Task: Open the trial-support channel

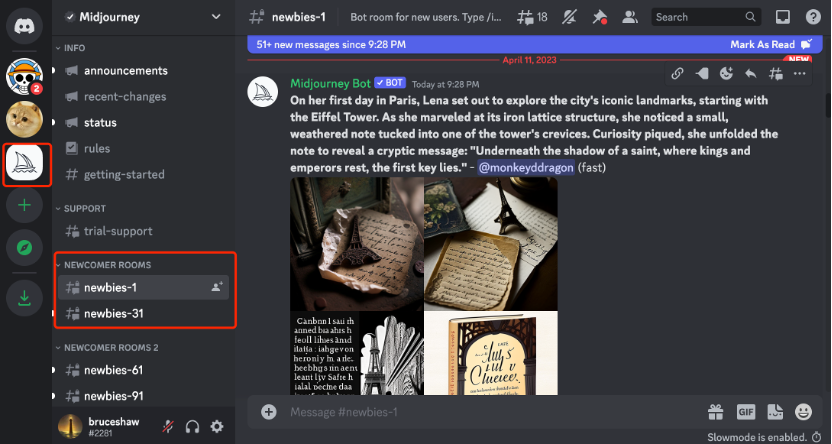Action: coord(143,231)
